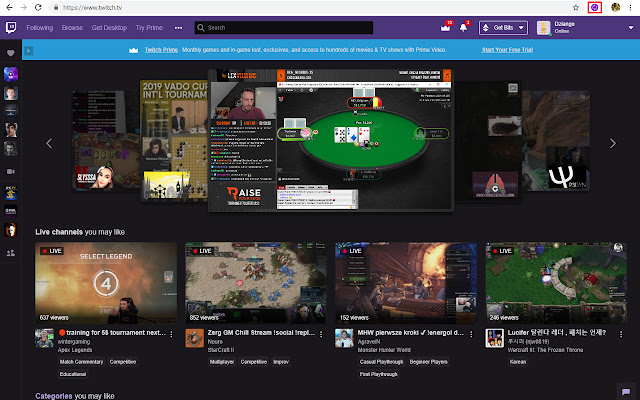The width and height of the screenshot is (640, 400).
Task: Click the Neuro channel avatar
Action: tap(194, 338)
